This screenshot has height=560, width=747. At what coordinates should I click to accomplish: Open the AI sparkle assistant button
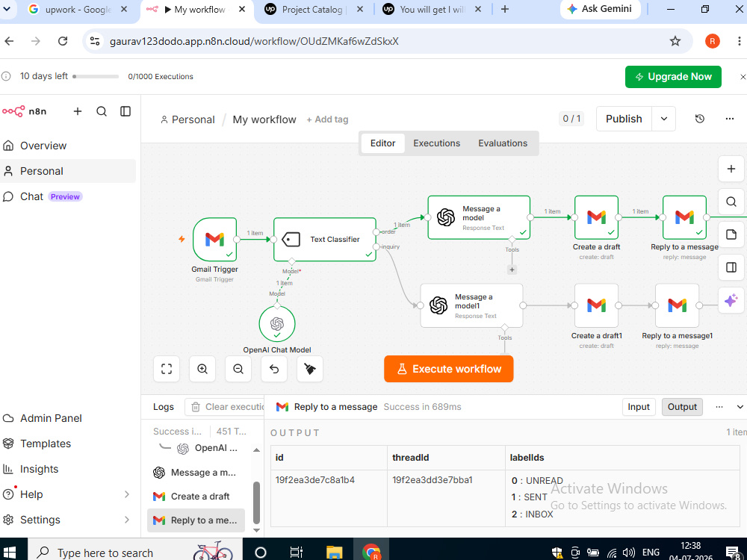[731, 300]
